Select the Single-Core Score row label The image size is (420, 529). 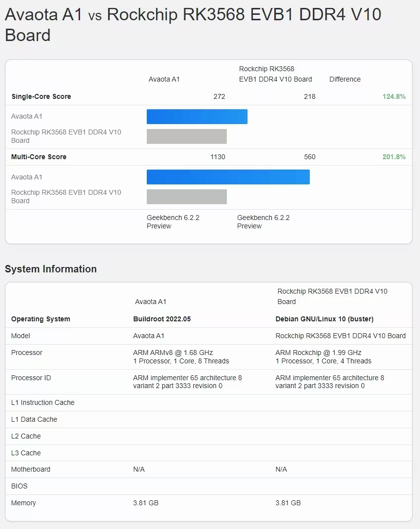click(41, 96)
